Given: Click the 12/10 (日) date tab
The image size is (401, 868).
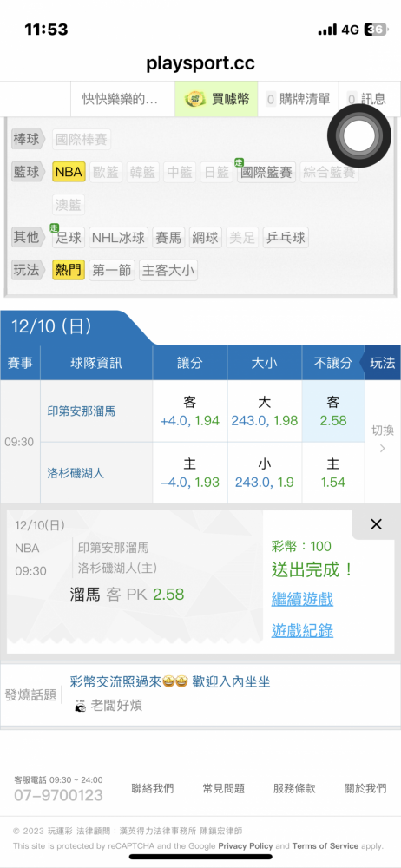Looking at the screenshot, I should coord(51,326).
